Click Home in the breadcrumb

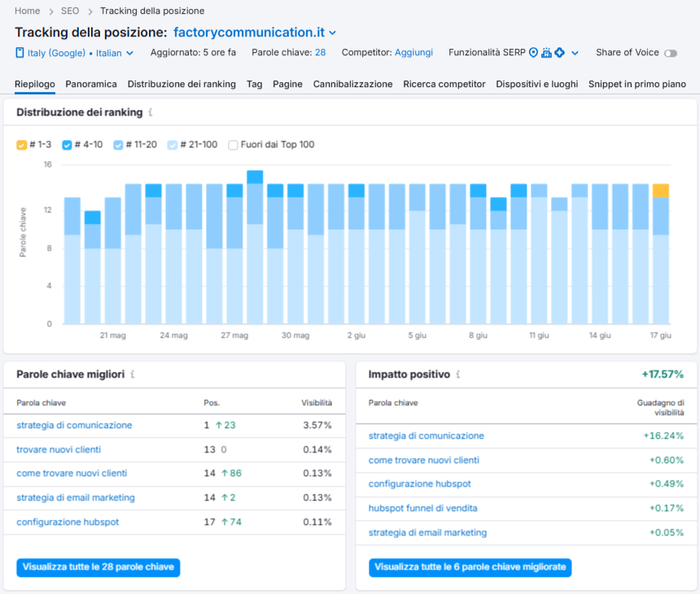(x=27, y=11)
